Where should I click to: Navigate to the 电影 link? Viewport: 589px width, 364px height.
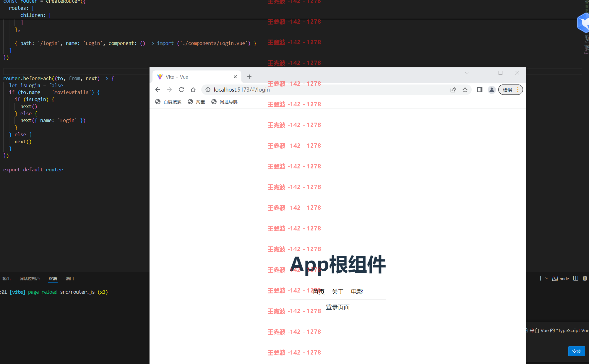(357, 292)
